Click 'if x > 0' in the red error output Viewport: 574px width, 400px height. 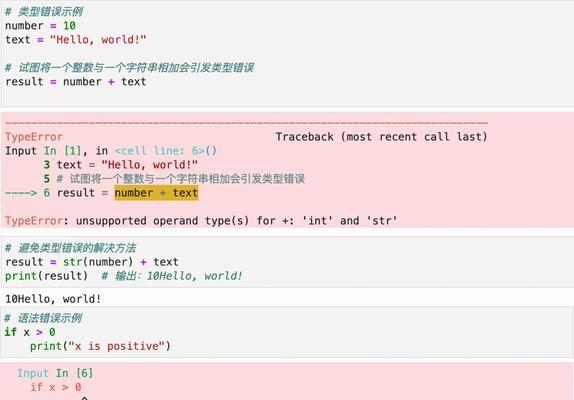coord(56,387)
